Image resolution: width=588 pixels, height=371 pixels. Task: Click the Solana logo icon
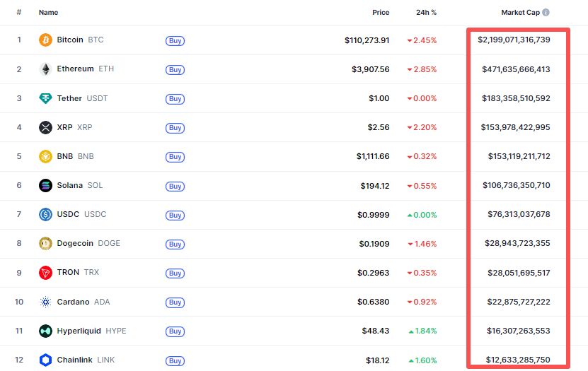(x=45, y=186)
